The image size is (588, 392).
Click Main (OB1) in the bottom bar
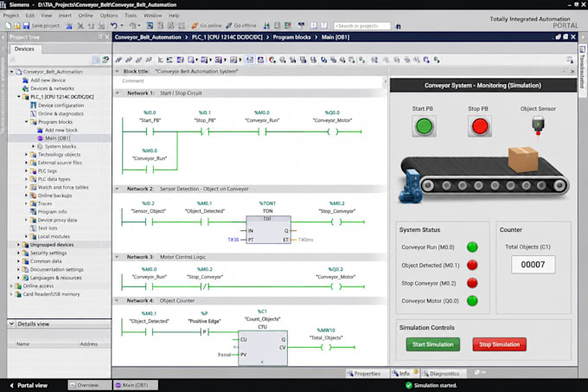click(136, 385)
